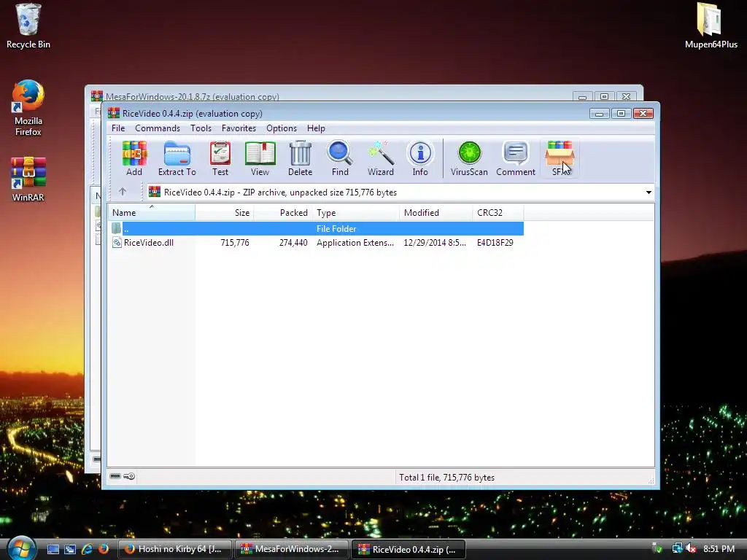Minimize the MesaForWindows background window
The image size is (747, 560).
[x=582, y=97]
